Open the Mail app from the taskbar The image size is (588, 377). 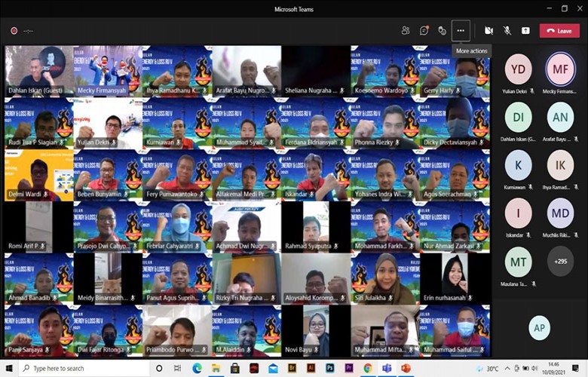pos(273,369)
